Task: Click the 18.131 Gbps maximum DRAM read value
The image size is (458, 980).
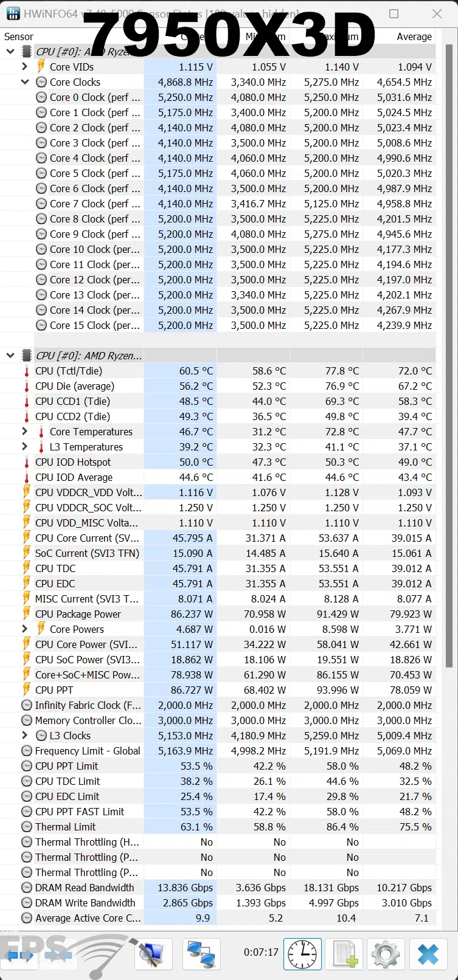Action: pos(331,888)
